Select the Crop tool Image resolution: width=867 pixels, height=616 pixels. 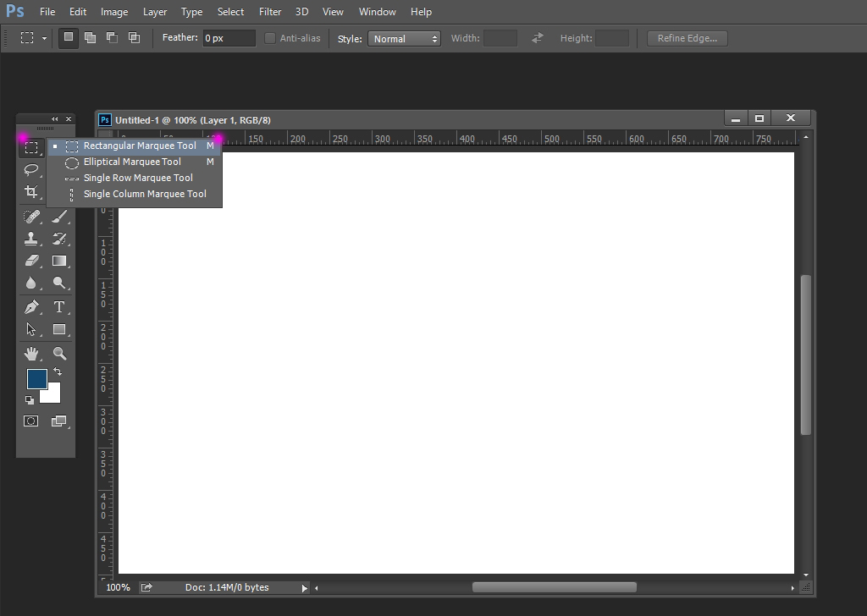point(31,192)
